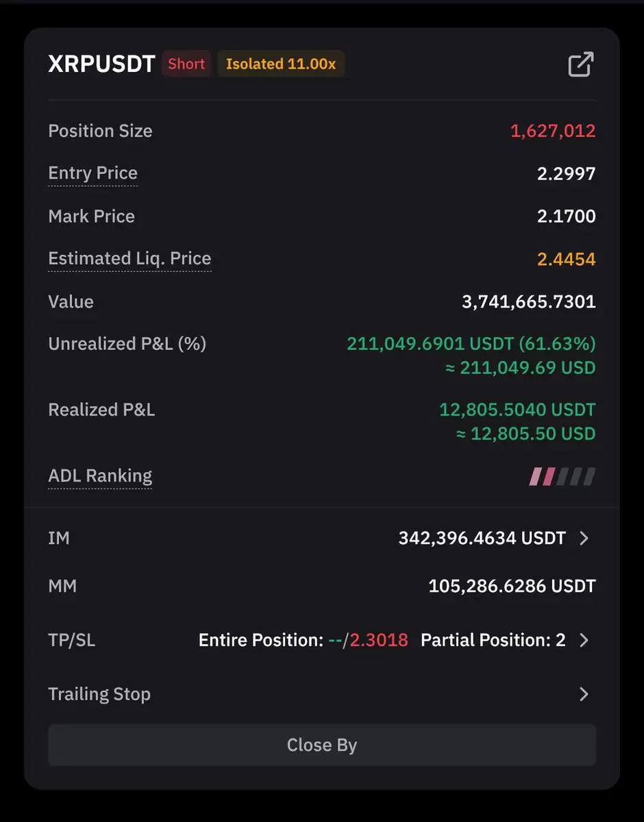The width and height of the screenshot is (644, 822).
Task: Open the TP/SL row label
Action: (x=71, y=640)
